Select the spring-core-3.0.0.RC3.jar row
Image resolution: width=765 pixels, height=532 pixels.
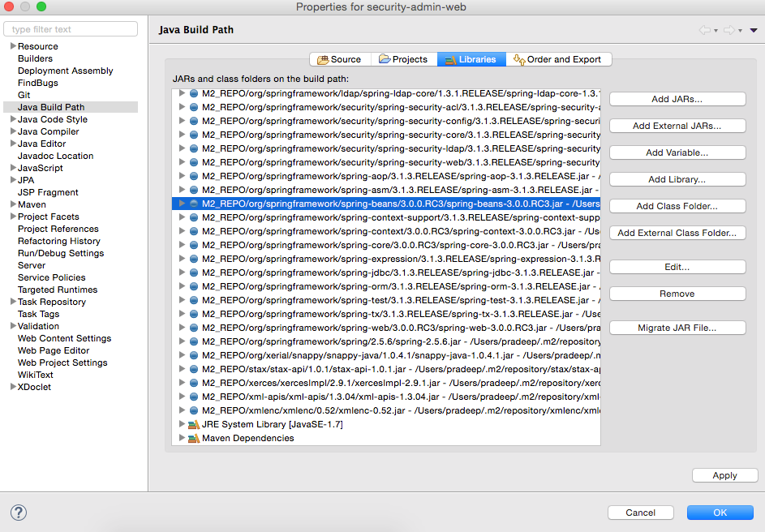pos(386,245)
